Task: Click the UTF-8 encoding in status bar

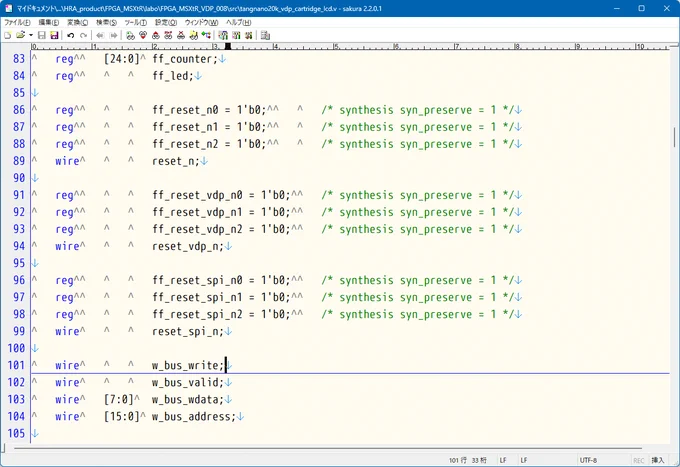Action: pyautogui.click(x=588, y=460)
